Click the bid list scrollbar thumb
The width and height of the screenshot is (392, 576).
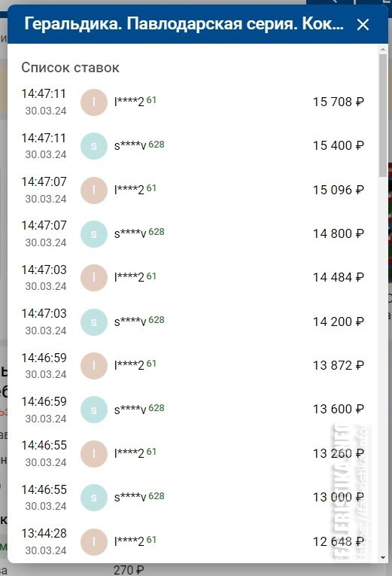tap(383, 115)
